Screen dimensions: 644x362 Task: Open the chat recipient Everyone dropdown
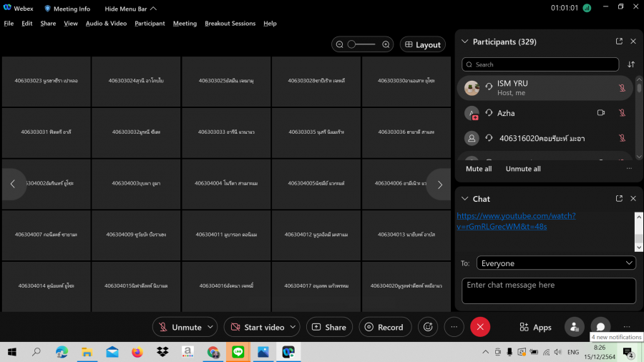[556, 263]
